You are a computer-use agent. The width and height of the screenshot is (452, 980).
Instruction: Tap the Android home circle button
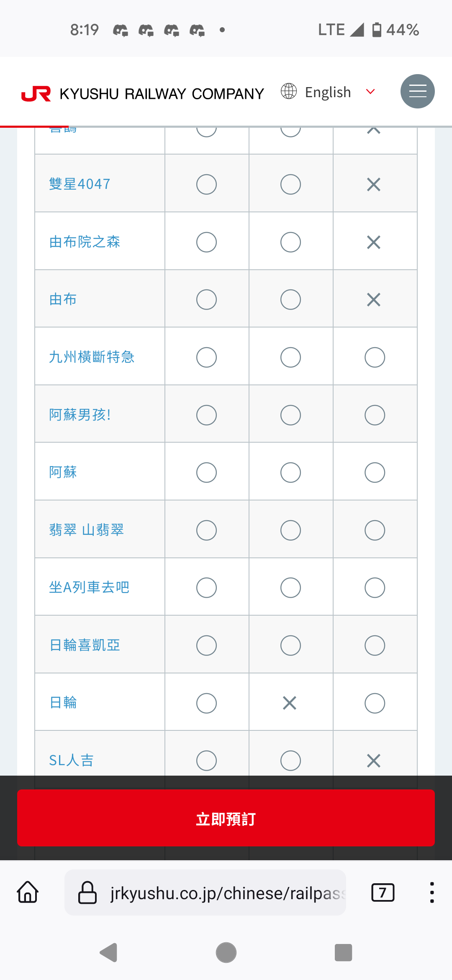pyautogui.click(x=226, y=953)
